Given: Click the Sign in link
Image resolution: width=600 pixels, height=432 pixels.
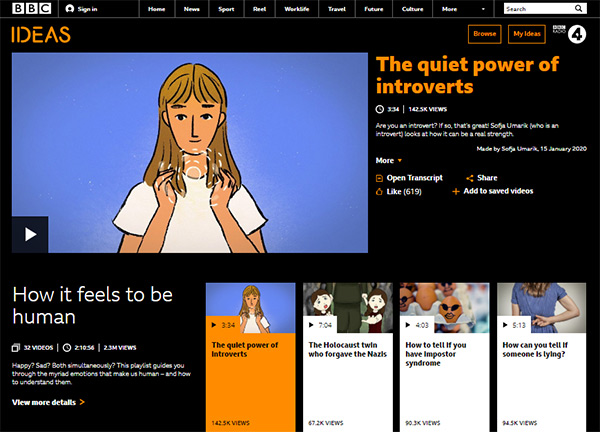Looking at the screenshot, I should 87,9.
